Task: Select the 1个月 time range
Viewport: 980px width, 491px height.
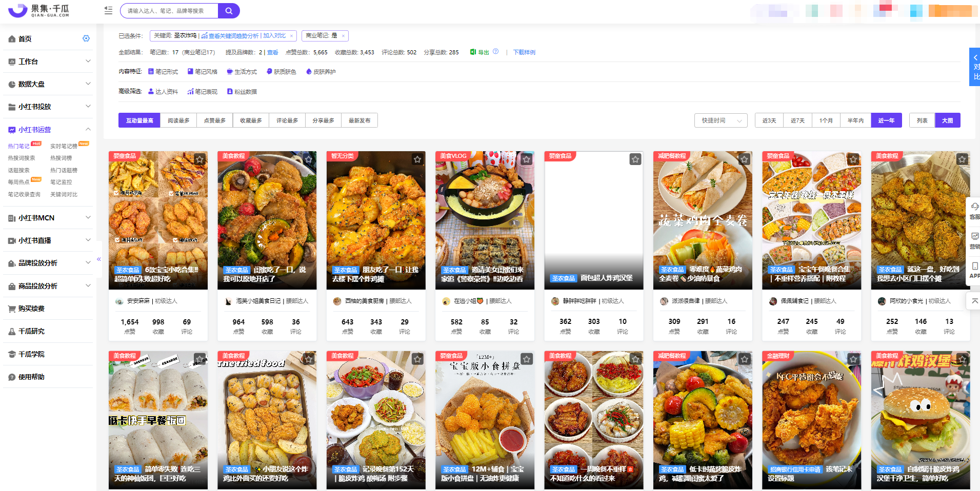Action: coord(826,120)
